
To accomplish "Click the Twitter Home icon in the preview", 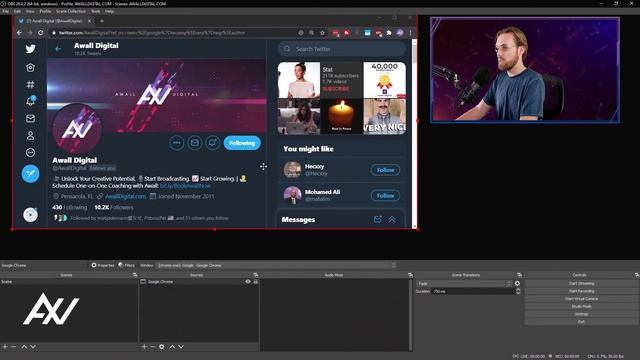I will coord(30,67).
